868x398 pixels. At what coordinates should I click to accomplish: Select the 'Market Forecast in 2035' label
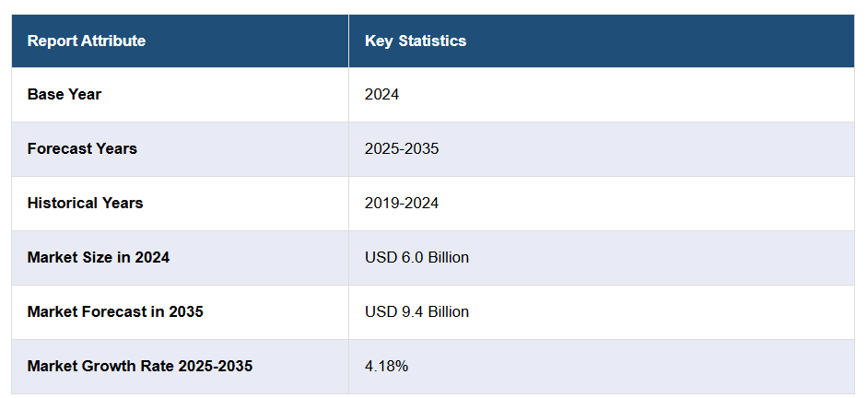pyautogui.click(x=115, y=311)
